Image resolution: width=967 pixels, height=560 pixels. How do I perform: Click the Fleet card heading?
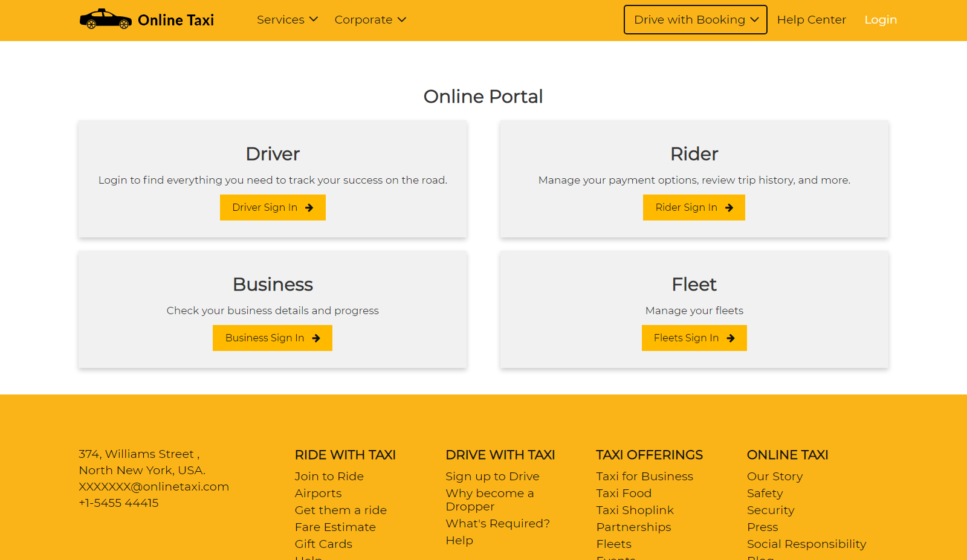pos(694,285)
